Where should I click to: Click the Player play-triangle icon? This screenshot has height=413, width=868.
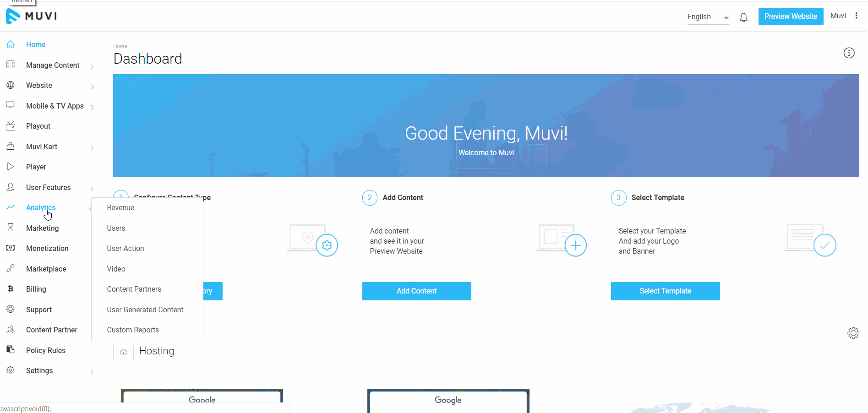coord(11,167)
